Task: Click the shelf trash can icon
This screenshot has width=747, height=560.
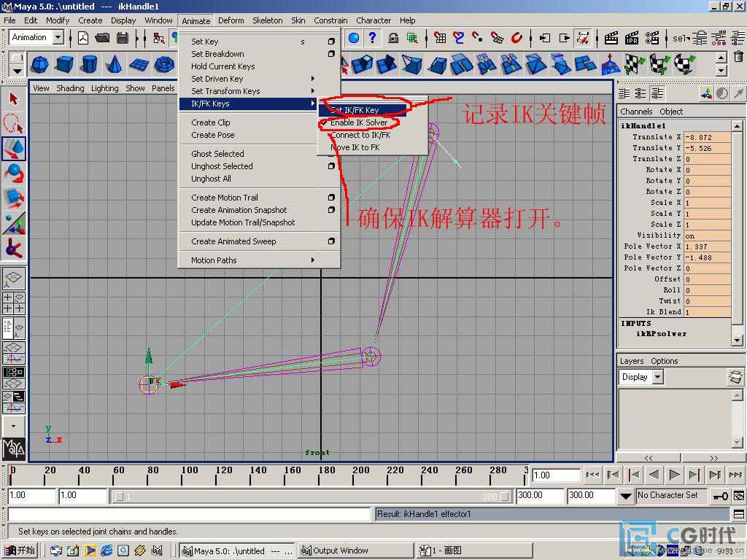Action: [738, 57]
